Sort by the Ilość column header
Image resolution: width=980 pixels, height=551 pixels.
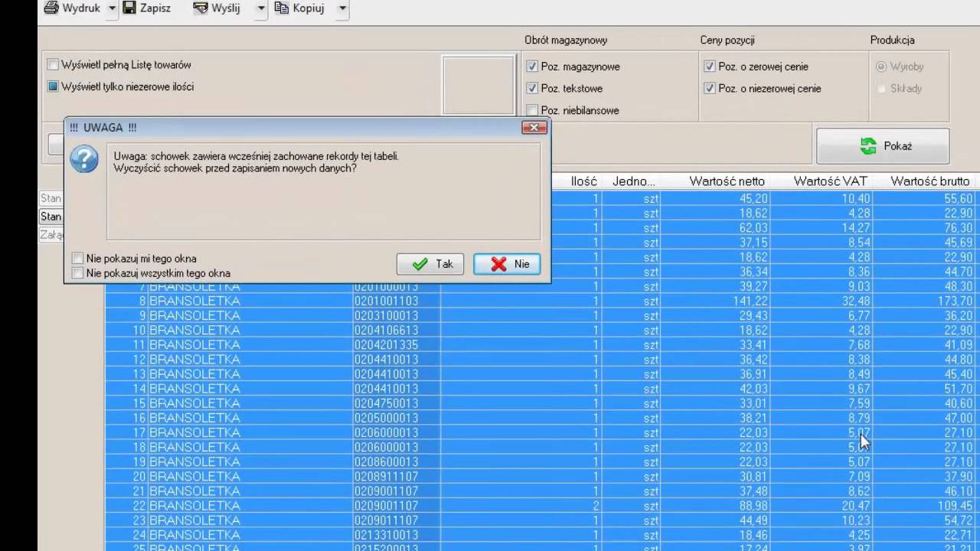click(x=583, y=181)
